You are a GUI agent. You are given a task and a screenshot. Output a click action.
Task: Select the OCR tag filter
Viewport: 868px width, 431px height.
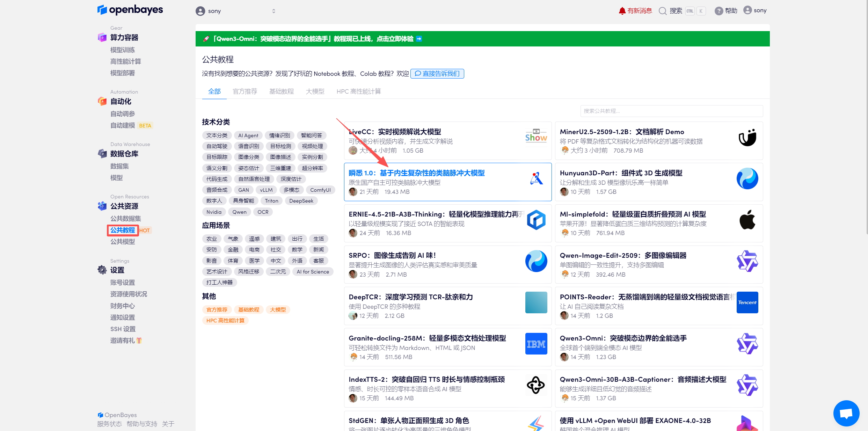[x=263, y=212]
